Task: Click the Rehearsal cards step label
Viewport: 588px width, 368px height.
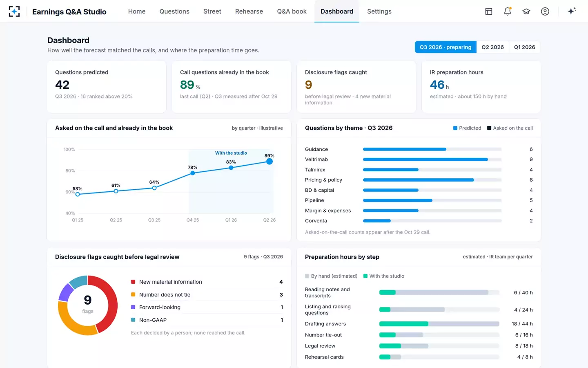Action: click(x=324, y=357)
